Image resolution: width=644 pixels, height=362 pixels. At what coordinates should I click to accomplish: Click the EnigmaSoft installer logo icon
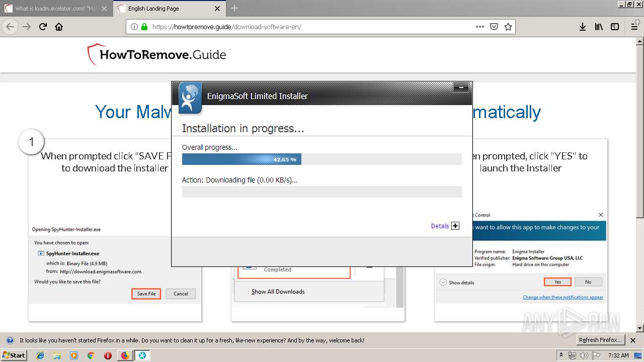[190, 97]
